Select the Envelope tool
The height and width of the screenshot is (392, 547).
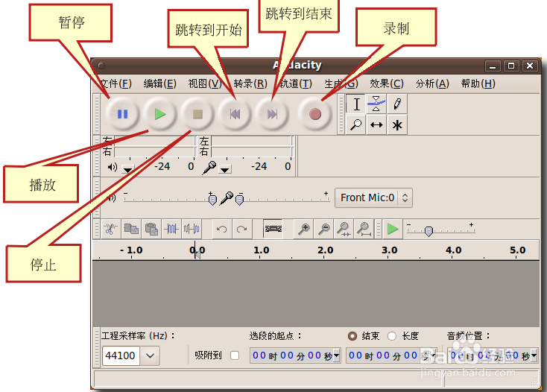[376, 104]
